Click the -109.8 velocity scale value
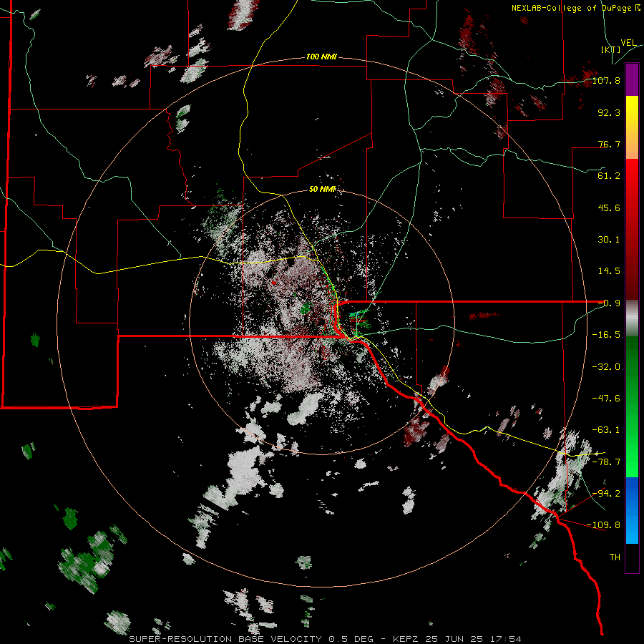644x644 pixels. (x=603, y=525)
